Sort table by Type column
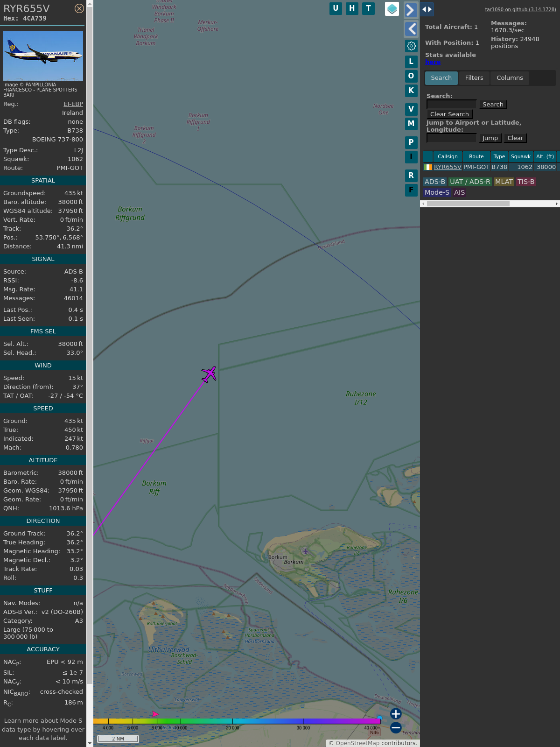 (x=499, y=157)
